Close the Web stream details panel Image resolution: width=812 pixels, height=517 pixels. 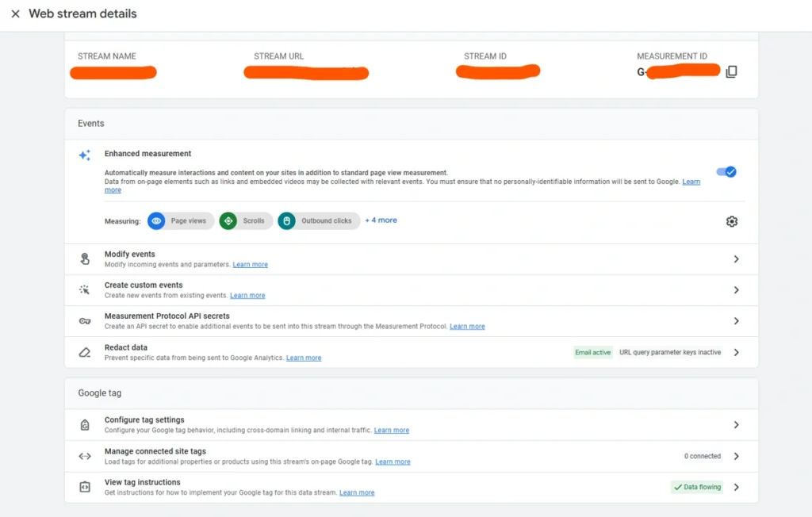point(16,14)
